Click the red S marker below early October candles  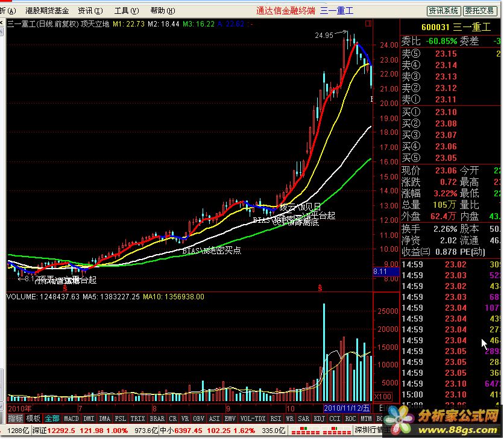(320, 287)
